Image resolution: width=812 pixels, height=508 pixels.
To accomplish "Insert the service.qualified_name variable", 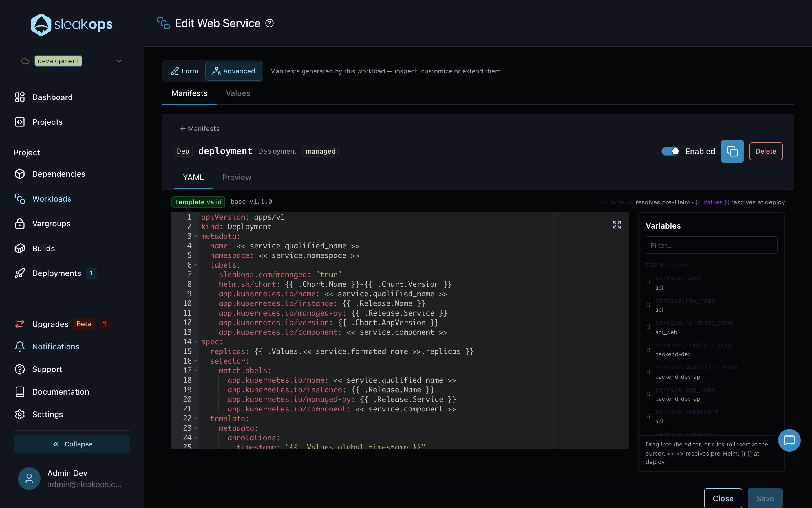I will click(696, 367).
